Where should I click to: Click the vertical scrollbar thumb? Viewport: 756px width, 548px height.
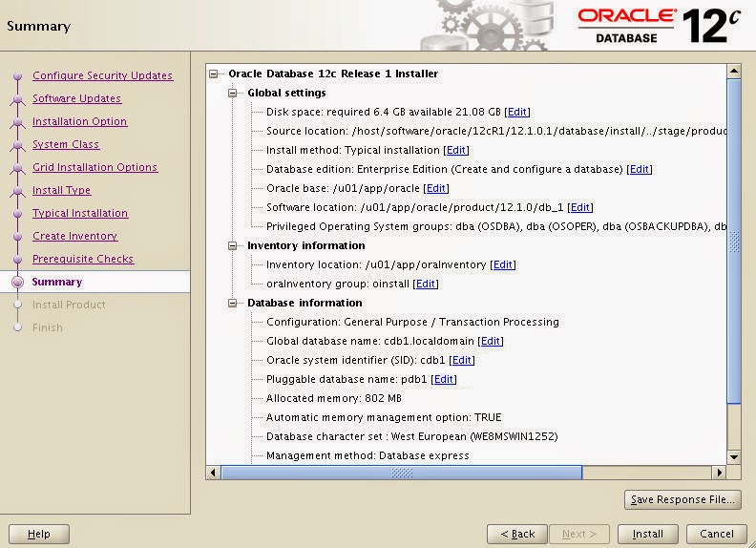click(x=734, y=242)
